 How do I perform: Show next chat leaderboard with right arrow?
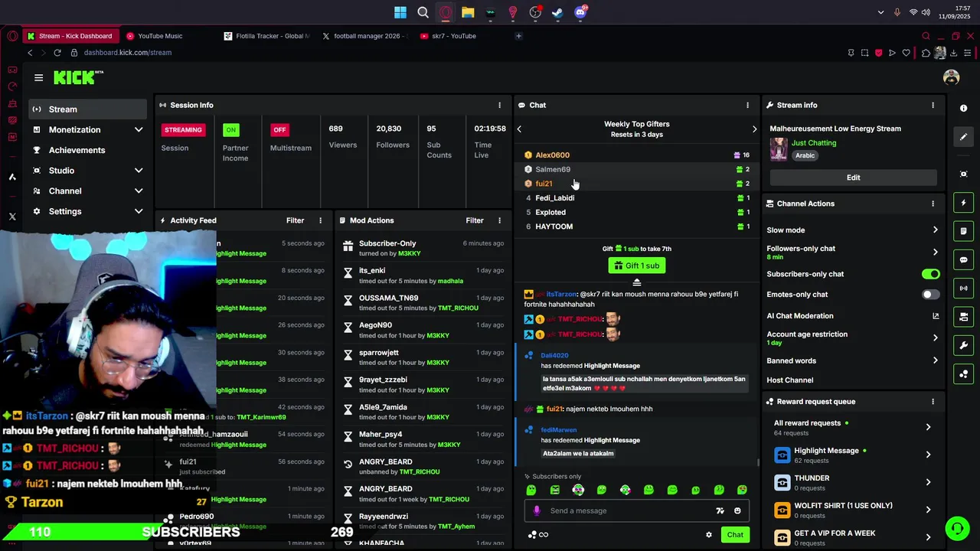754,129
